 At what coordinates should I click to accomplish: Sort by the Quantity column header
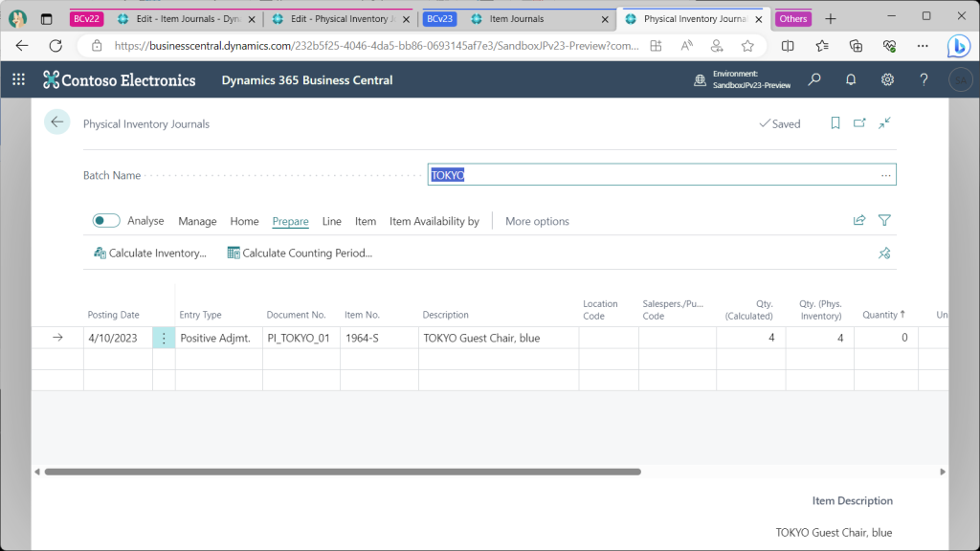click(x=883, y=315)
